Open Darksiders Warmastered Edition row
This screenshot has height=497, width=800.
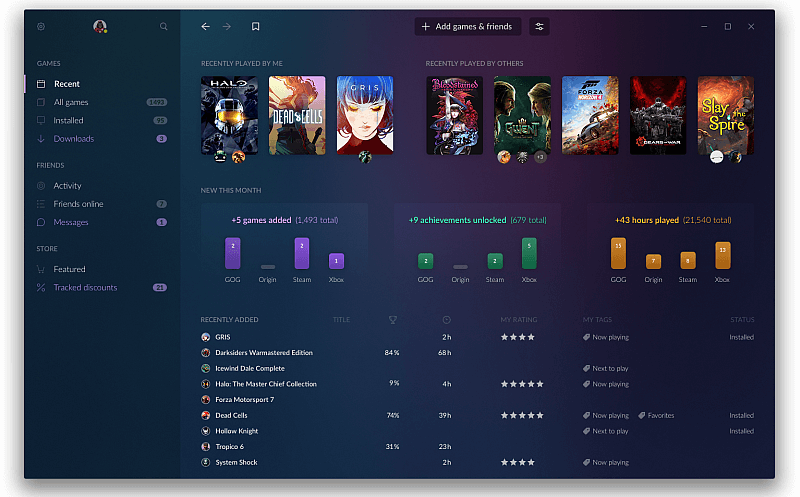click(478, 353)
